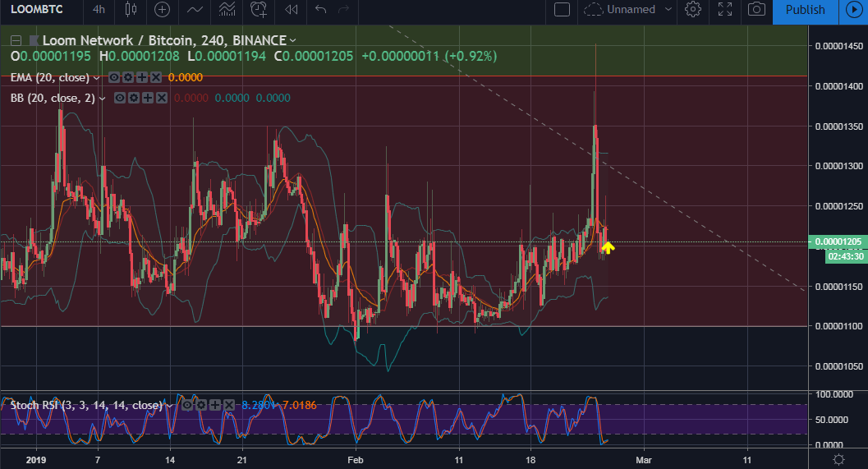Click the BB (20, close, 2) indicator label

53,98
